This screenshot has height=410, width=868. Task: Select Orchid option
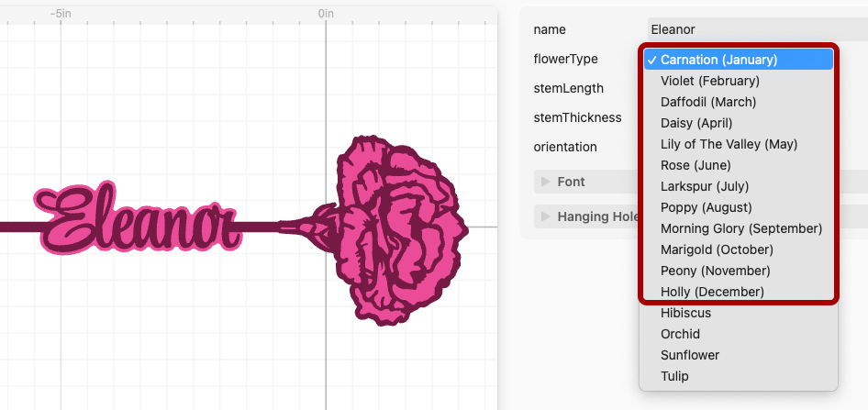coord(739,334)
